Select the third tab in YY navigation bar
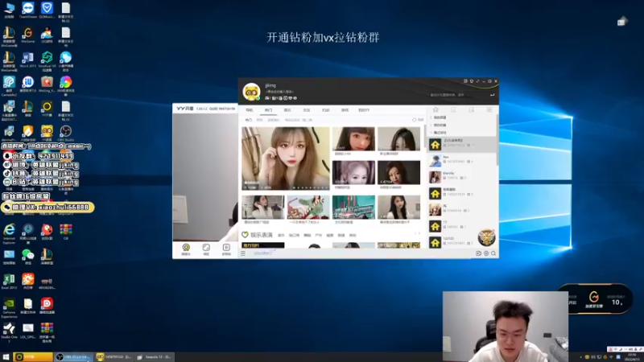The image size is (644, 362). pyautogui.click(x=287, y=110)
